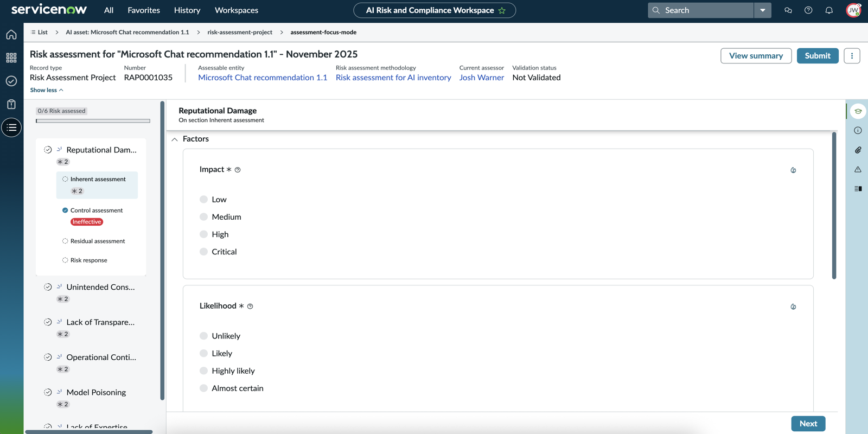Collapse the Reputational Dam... risk item

point(101,150)
